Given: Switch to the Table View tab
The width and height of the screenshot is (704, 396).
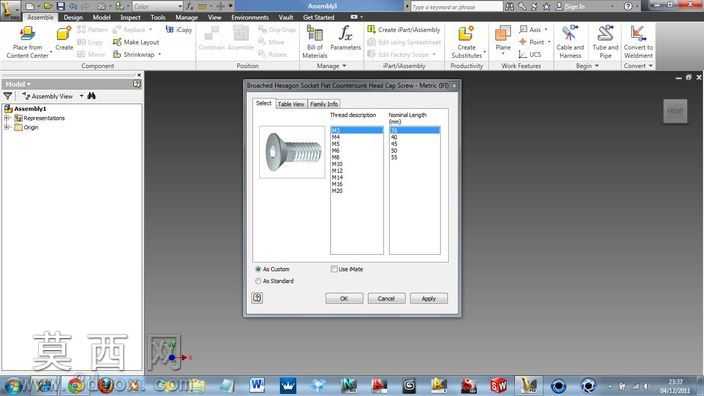Looking at the screenshot, I should pyautogui.click(x=291, y=104).
